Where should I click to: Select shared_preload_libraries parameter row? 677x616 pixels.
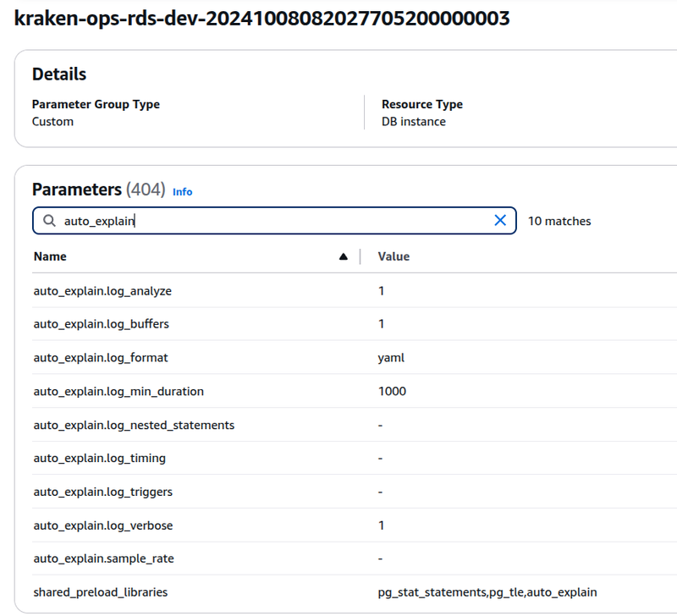[x=355, y=592]
